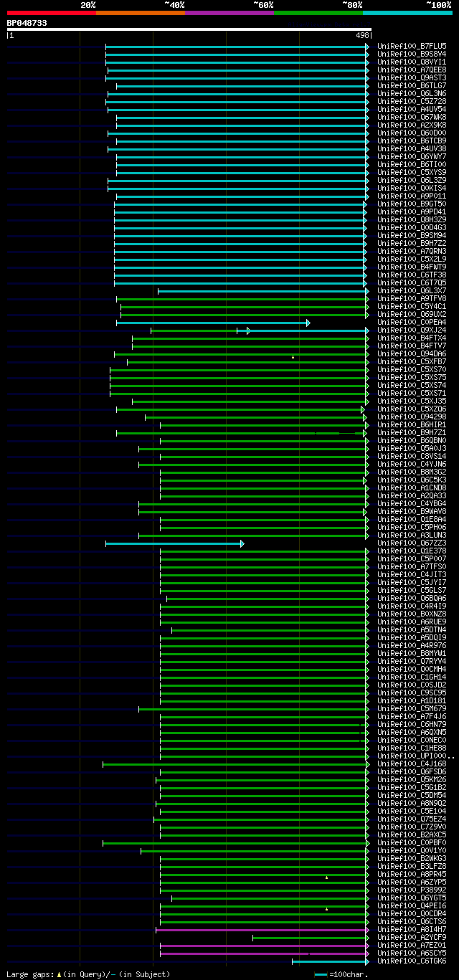Viewport: 459px width, 980px height.
Task: Click the cyan ~100% identity legend segment
Action: tap(407, 13)
